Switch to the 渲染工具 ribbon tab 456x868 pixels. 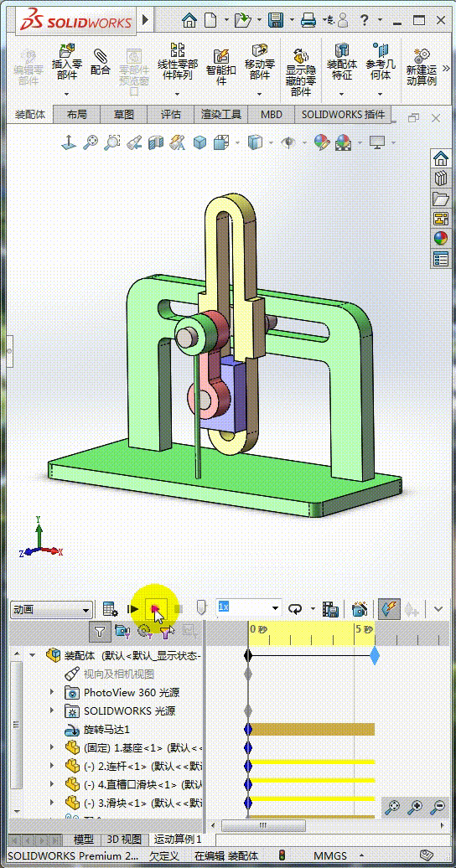pos(221,115)
